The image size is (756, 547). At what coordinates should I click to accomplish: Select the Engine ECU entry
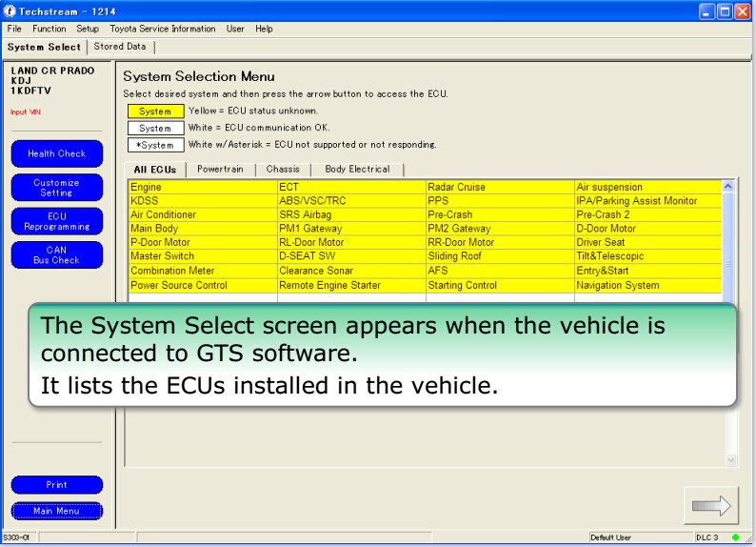click(x=146, y=188)
